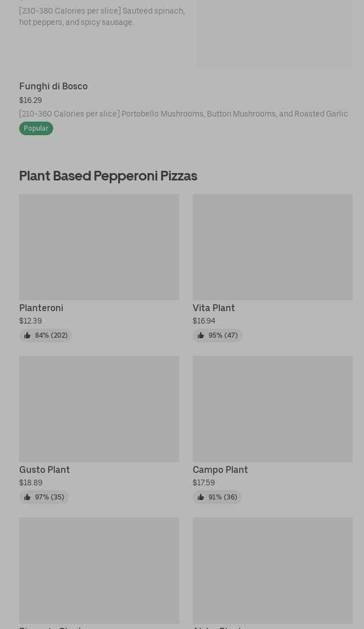
Task: Click thumbs-up icon under Campo Plant
Action: point(201,497)
